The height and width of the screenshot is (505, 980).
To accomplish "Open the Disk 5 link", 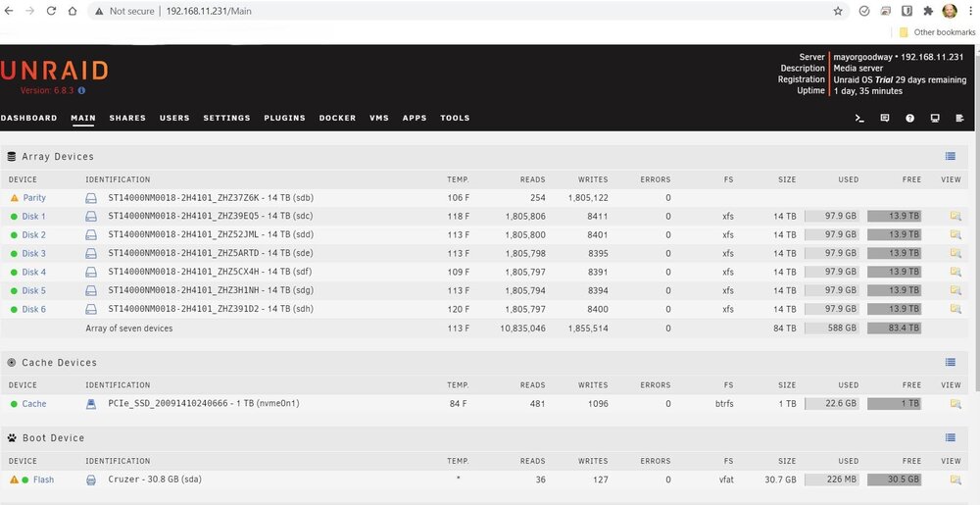I will [33, 290].
